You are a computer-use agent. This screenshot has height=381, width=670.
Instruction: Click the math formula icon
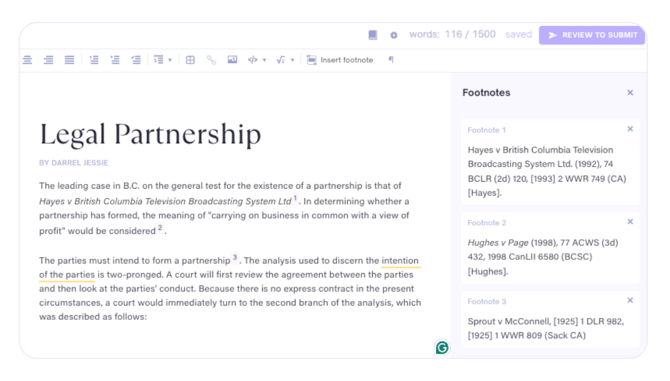[281, 60]
